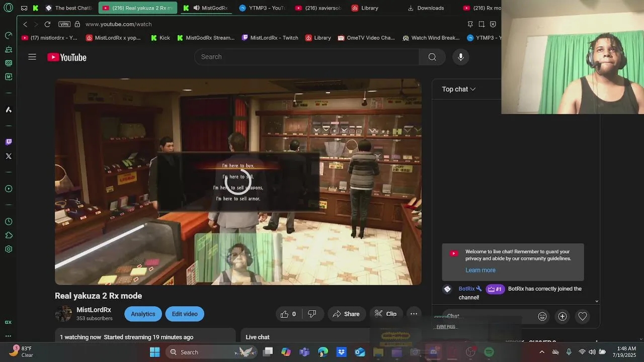Open Microsoft Teams from taskbar
This screenshot has height=362, width=644.
[x=304, y=352]
